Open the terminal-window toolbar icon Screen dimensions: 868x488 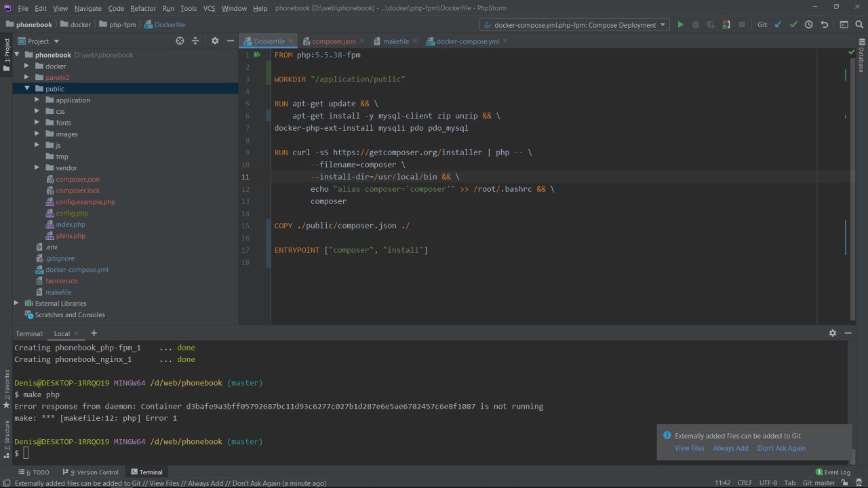(844, 24)
